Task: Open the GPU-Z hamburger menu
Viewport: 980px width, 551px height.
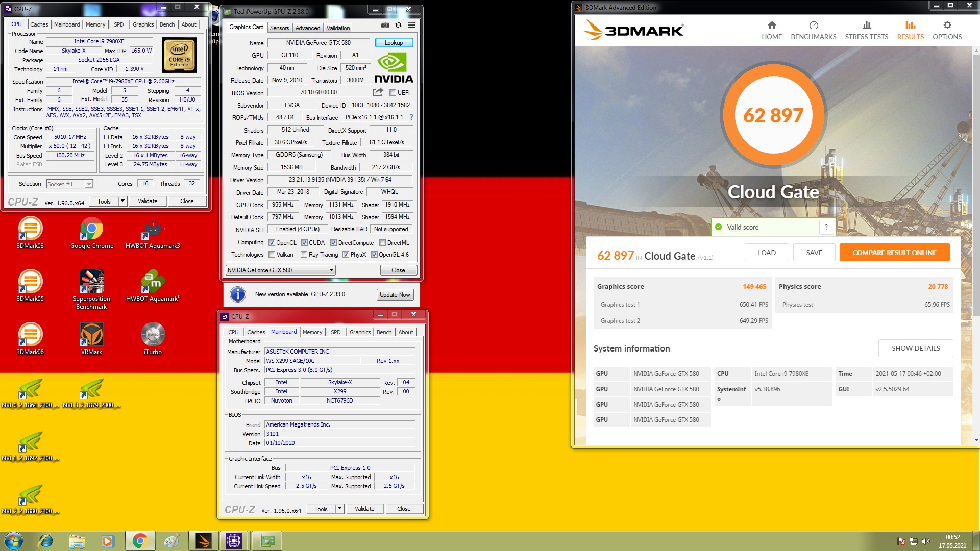Action: point(411,25)
